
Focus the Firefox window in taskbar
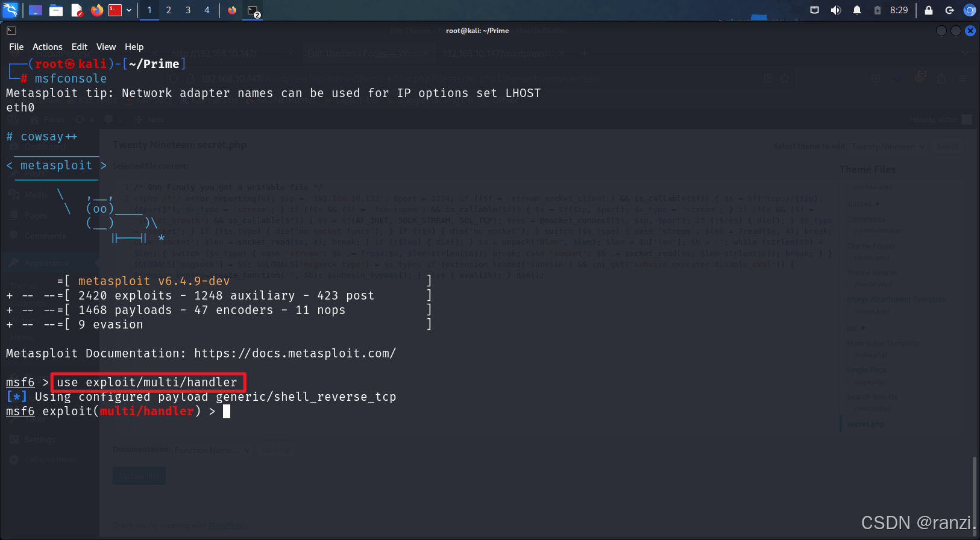tap(232, 10)
